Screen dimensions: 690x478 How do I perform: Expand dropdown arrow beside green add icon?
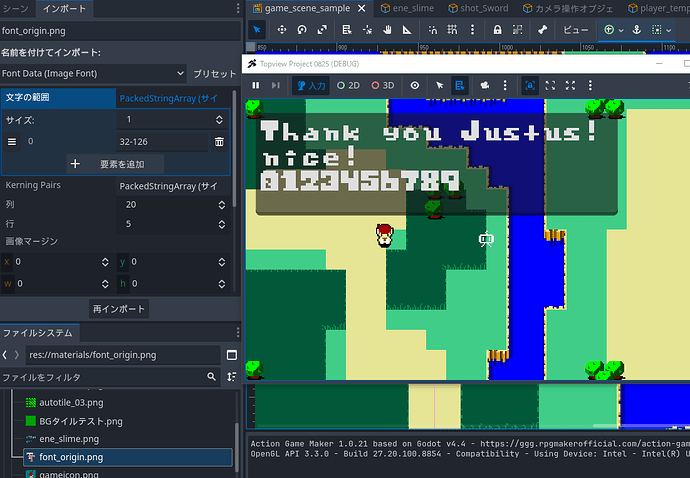[x=621, y=30]
